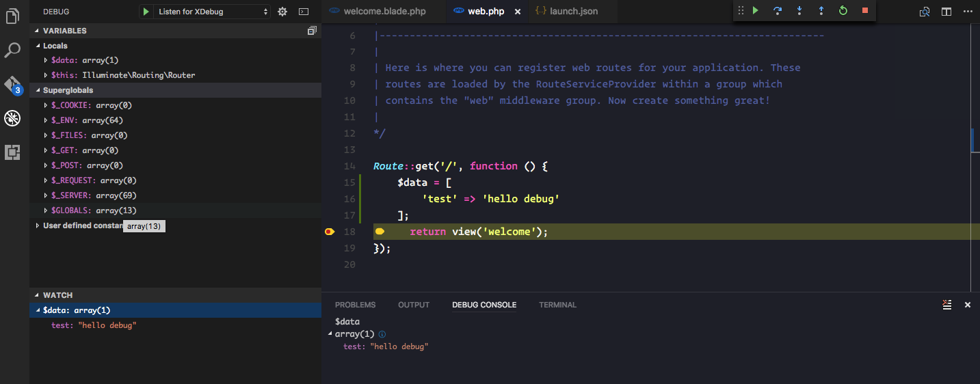The height and width of the screenshot is (384, 980).
Task: Open the Search view in activity bar
Action: 12,50
